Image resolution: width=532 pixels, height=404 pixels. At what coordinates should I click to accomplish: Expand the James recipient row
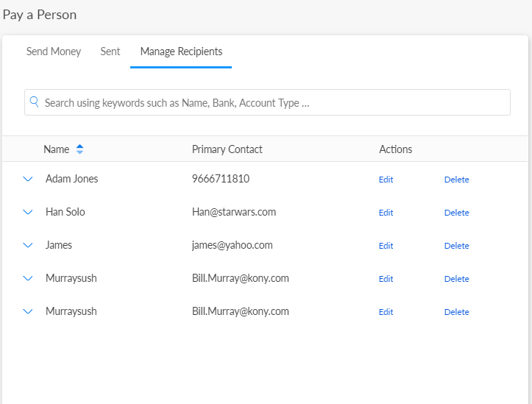pyautogui.click(x=28, y=245)
